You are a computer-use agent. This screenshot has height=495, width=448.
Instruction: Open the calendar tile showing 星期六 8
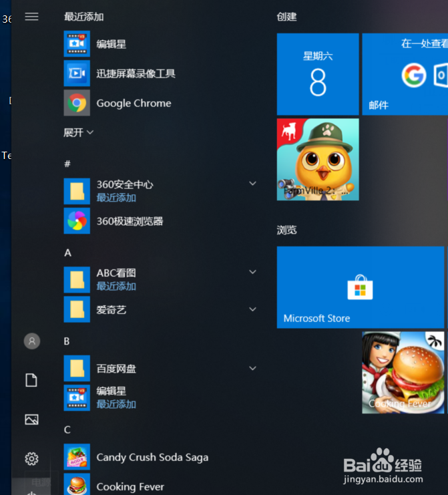click(x=318, y=74)
